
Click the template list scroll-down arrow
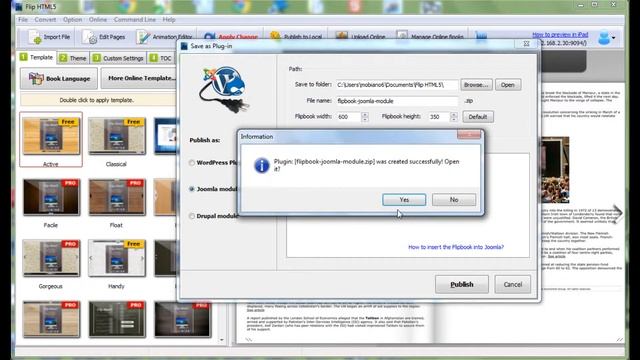tap(222, 340)
